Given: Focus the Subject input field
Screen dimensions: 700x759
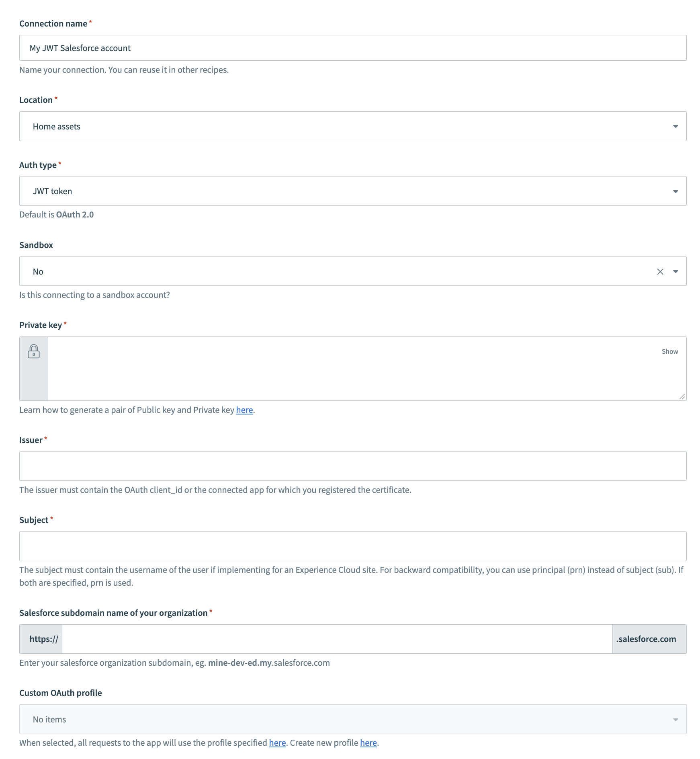Looking at the screenshot, I should [350, 546].
